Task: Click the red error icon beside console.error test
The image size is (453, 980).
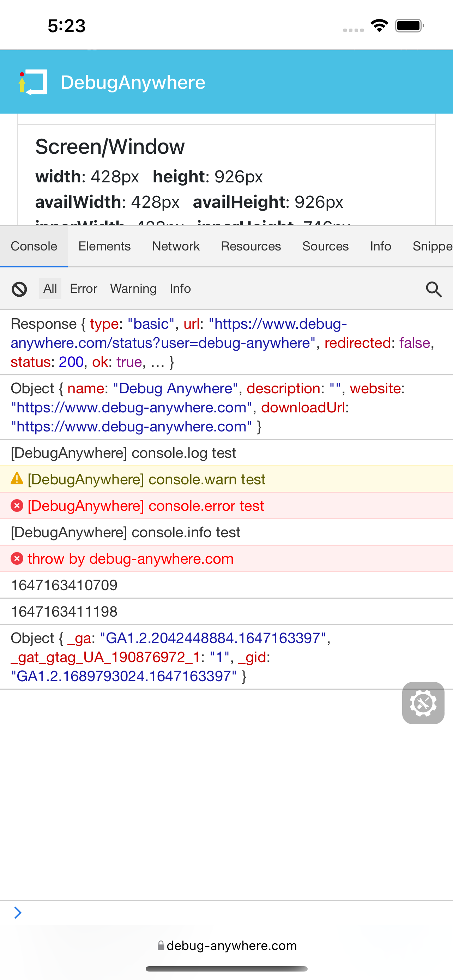Action: coord(17,506)
